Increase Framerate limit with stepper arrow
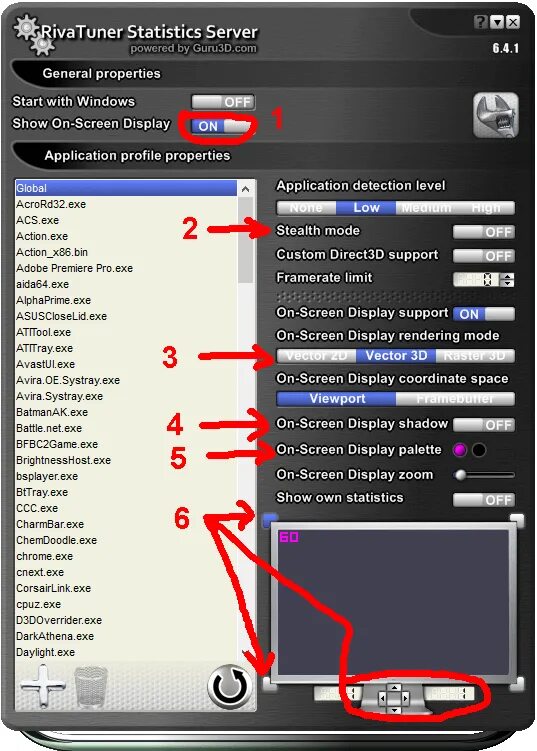537x751 pixels. coord(509,276)
